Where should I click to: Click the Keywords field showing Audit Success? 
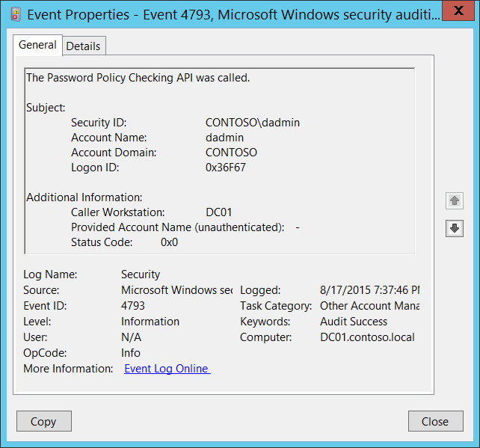(x=354, y=322)
